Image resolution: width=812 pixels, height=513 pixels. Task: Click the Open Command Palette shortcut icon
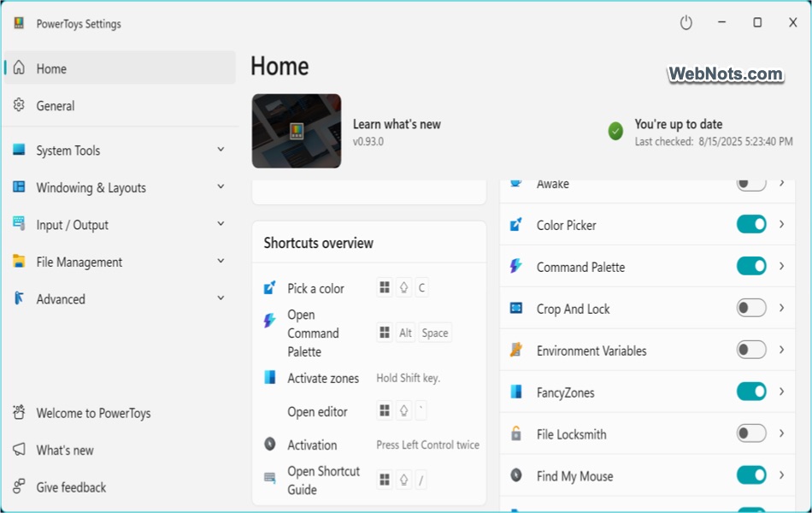(270, 321)
